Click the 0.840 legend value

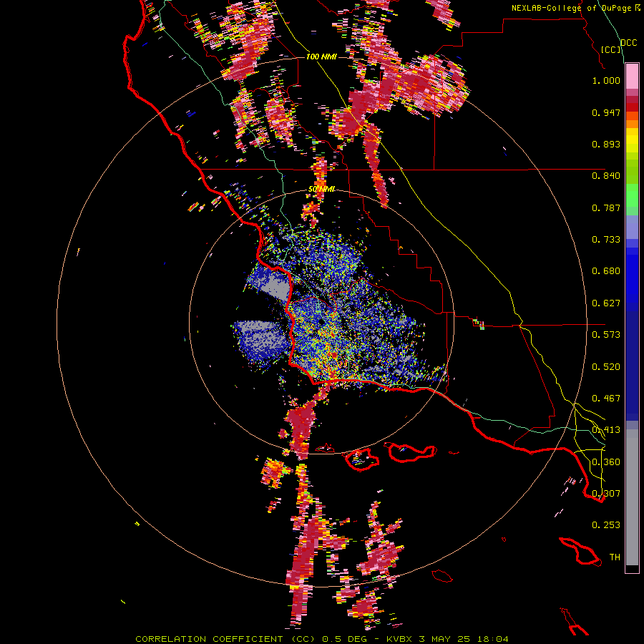click(606, 176)
